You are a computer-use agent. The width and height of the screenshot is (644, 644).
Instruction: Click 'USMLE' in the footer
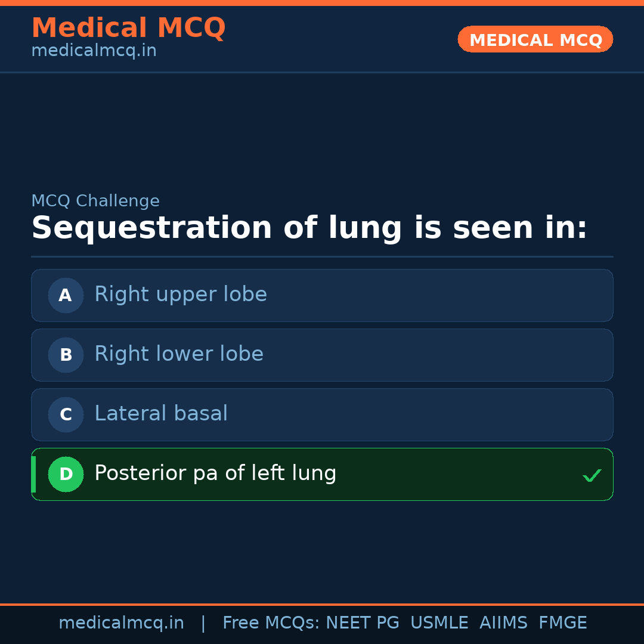click(x=439, y=623)
